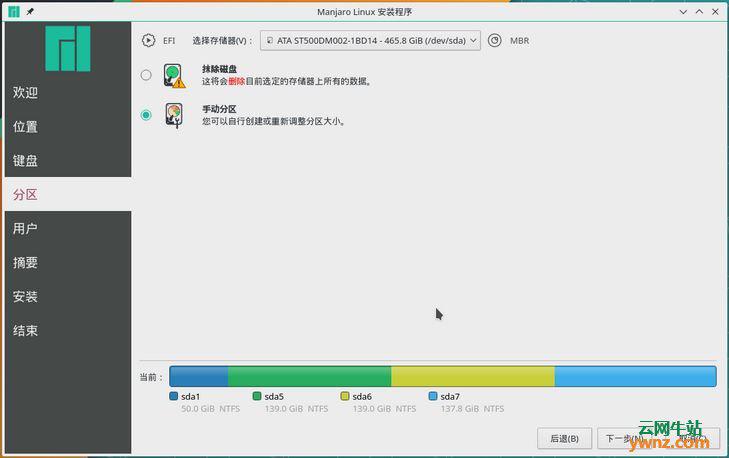Click the window maximize up-arrow icon

(699, 12)
